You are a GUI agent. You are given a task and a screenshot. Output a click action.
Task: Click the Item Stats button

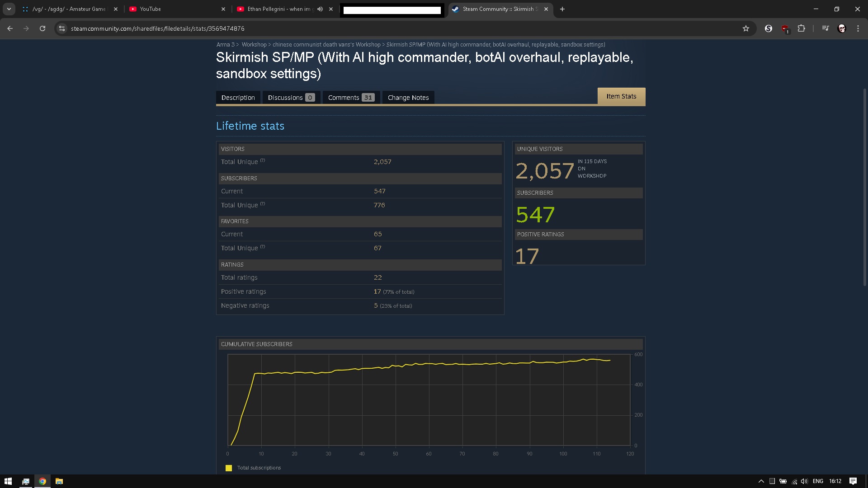[621, 96]
